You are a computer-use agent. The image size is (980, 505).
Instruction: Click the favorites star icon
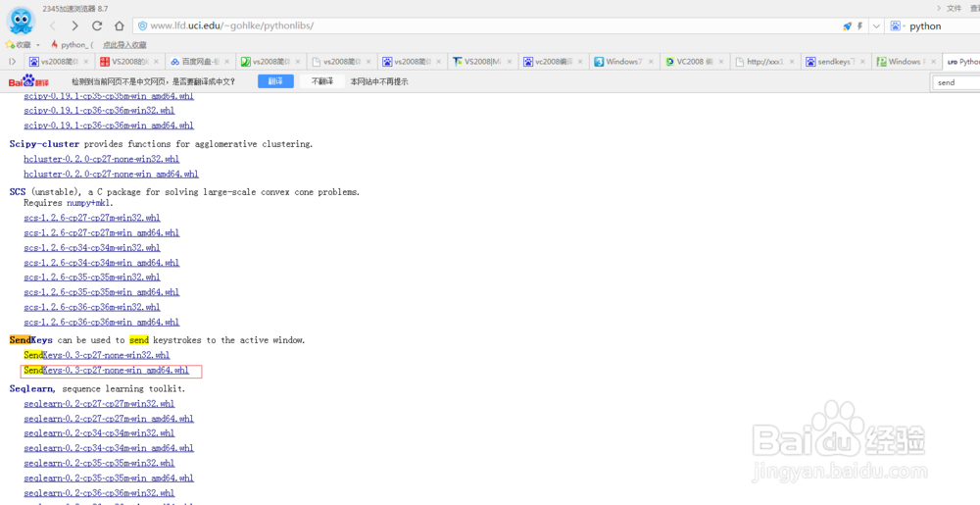[x=10, y=44]
